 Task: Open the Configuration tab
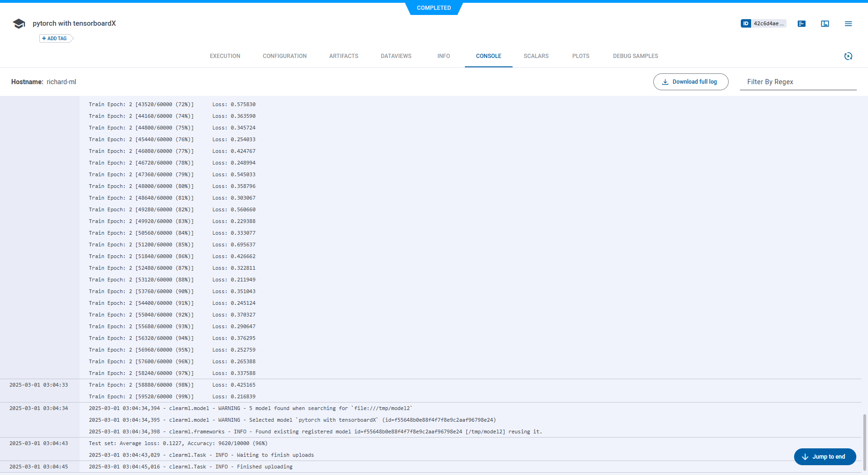pyautogui.click(x=284, y=56)
